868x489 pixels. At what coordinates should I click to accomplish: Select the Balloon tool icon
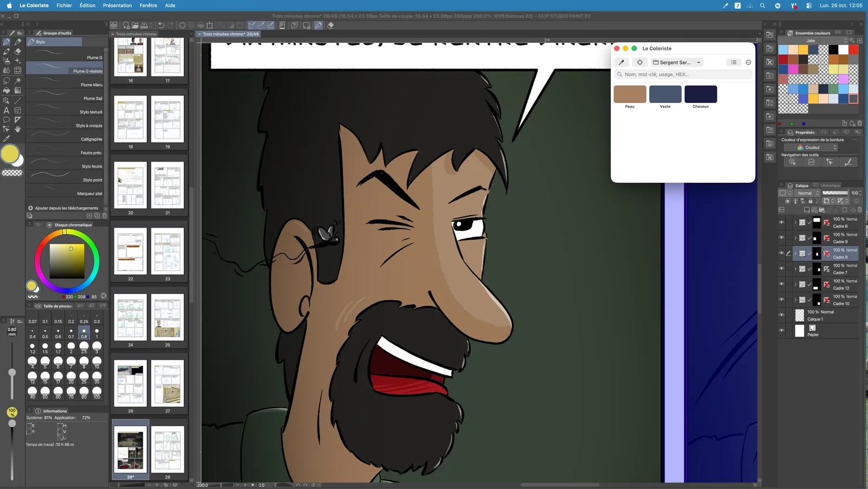pos(7,120)
